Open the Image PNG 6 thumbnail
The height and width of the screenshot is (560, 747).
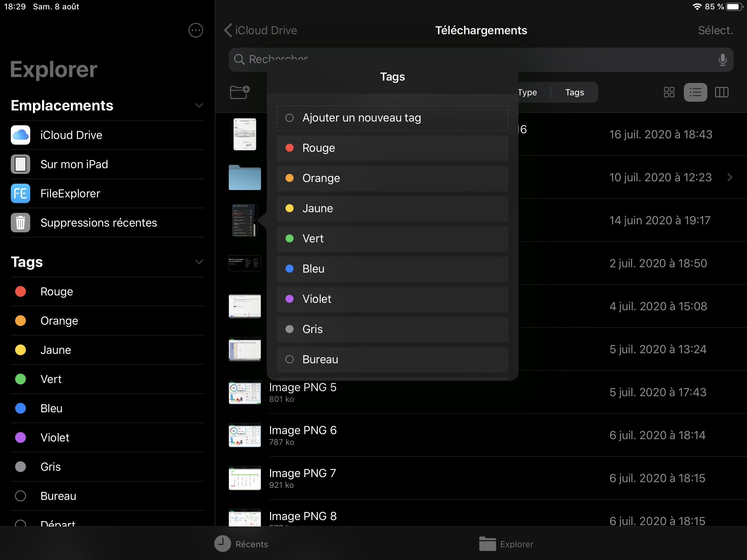pos(245,435)
